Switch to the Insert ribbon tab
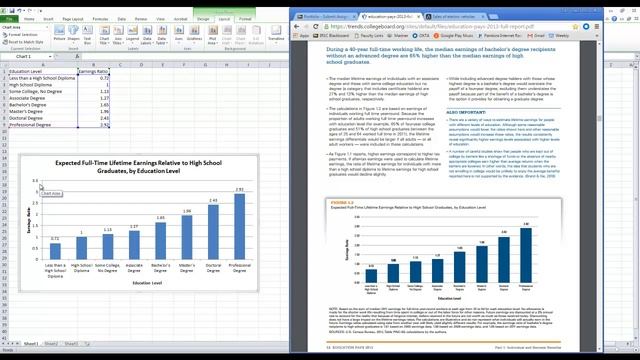This screenshot has width=640, height=360. [48, 19]
